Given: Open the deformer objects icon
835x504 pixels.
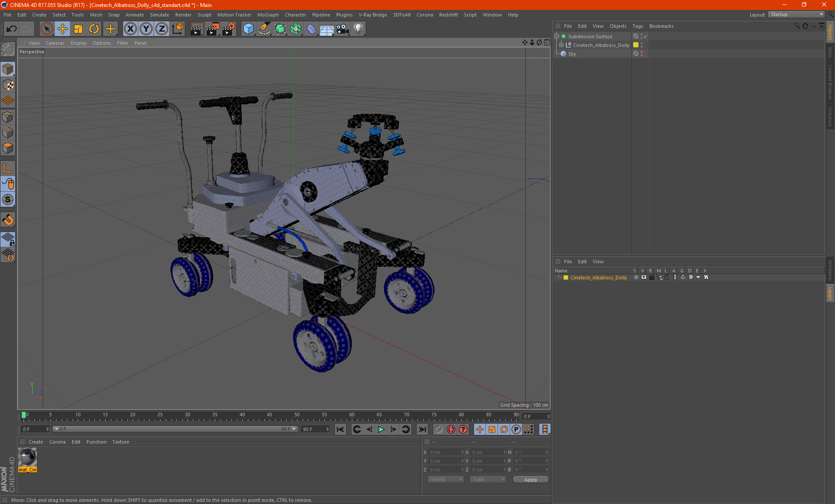Looking at the screenshot, I should [311, 29].
